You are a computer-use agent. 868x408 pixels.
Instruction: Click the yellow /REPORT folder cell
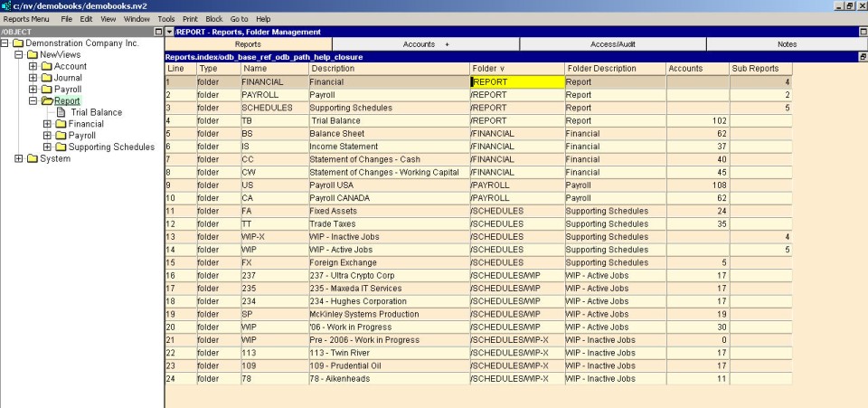pos(516,81)
